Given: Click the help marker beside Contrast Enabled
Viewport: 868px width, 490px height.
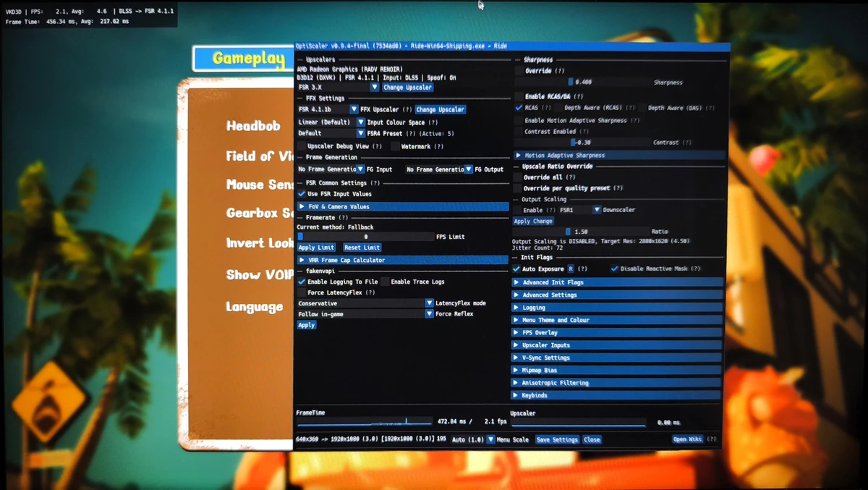Looking at the screenshot, I should (x=584, y=132).
